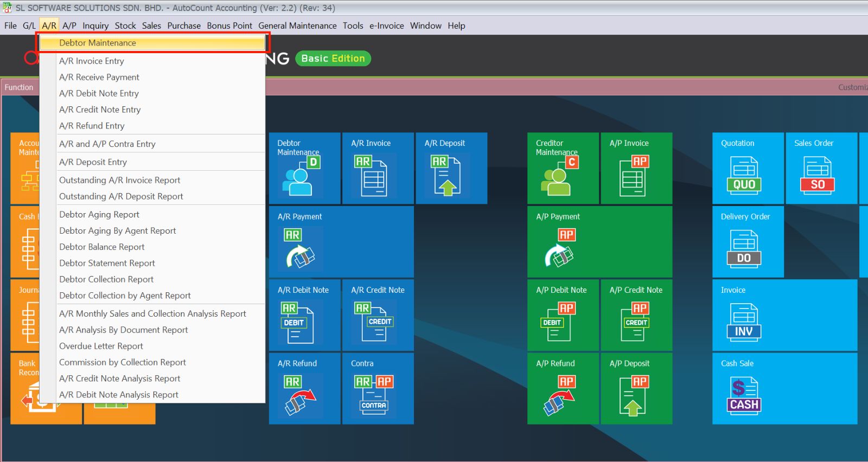Open the Creditor Maintenance tile
This screenshot has height=462, width=868.
(x=563, y=168)
